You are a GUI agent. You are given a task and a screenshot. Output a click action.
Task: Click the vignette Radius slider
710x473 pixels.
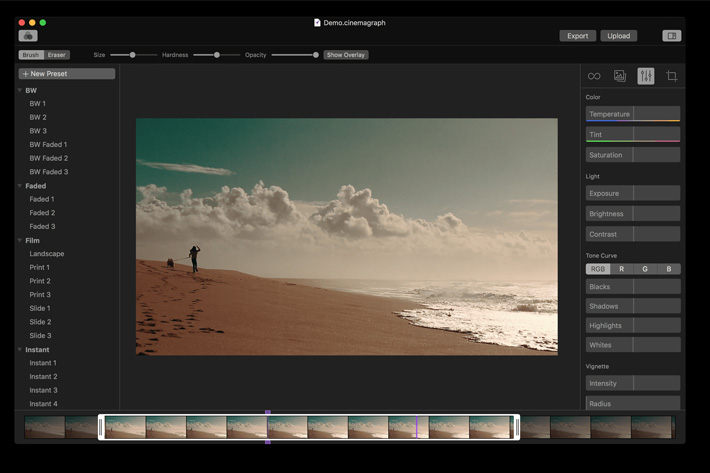(x=633, y=403)
